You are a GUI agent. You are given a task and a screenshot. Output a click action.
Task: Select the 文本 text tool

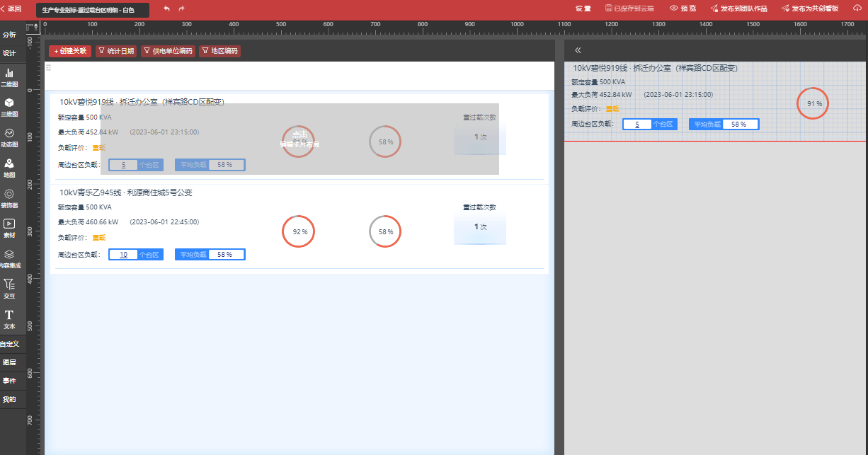tap(9, 318)
